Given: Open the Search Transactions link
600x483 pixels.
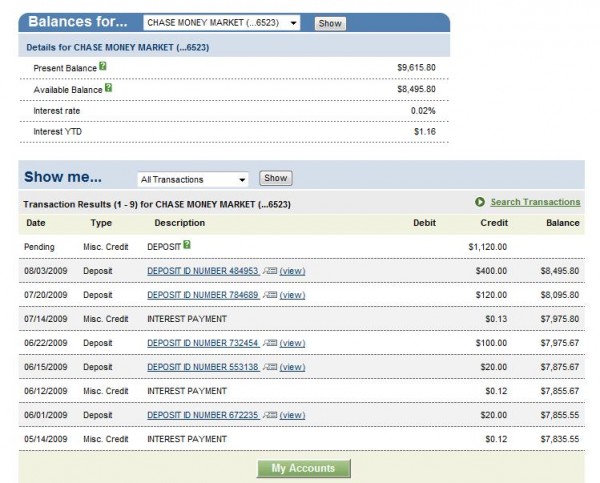Looking at the screenshot, I should (535, 202).
